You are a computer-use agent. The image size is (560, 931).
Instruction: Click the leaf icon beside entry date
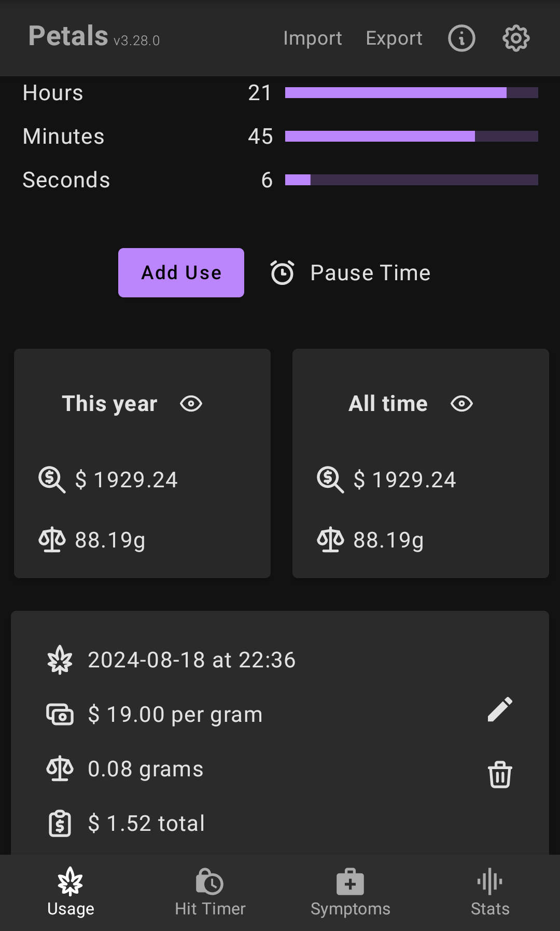[x=60, y=660]
